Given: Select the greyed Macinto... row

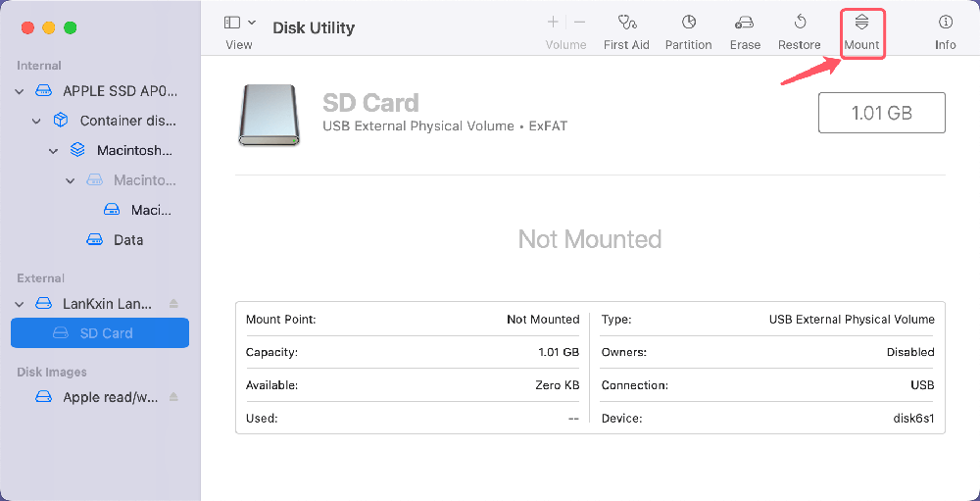Looking at the screenshot, I should point(100,180).
